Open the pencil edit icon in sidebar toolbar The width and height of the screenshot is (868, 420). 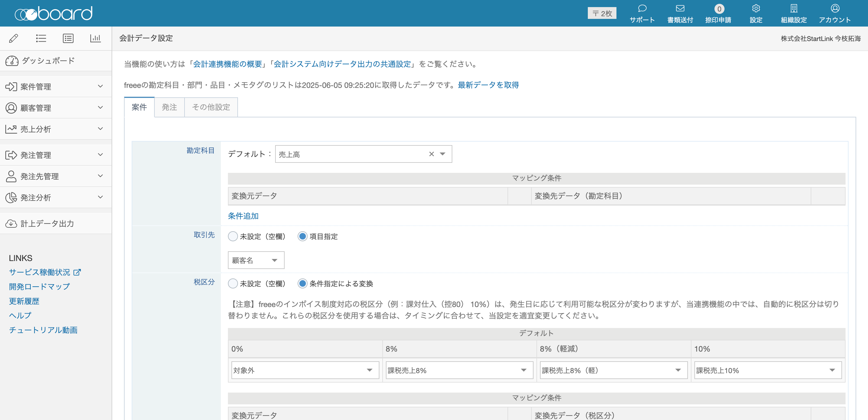(14, 38)
